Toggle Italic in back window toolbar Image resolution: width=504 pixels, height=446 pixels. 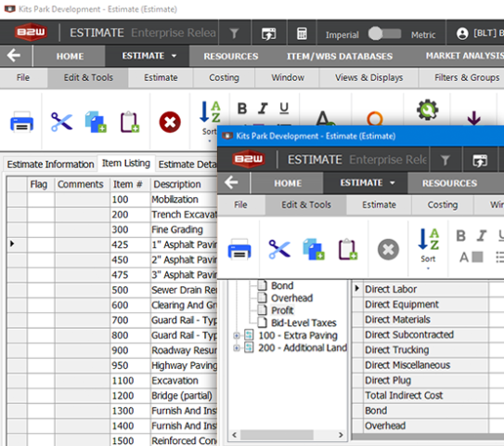(263, 109)
